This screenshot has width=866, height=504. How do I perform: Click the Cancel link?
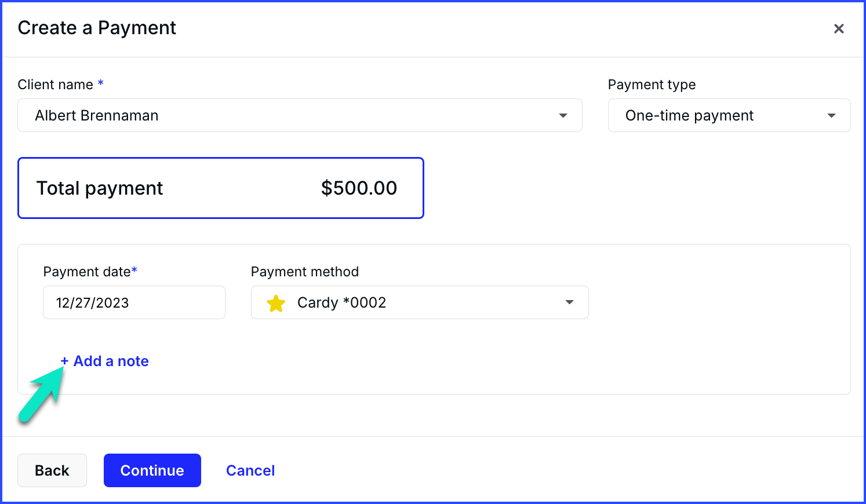[x=250, y=470]
